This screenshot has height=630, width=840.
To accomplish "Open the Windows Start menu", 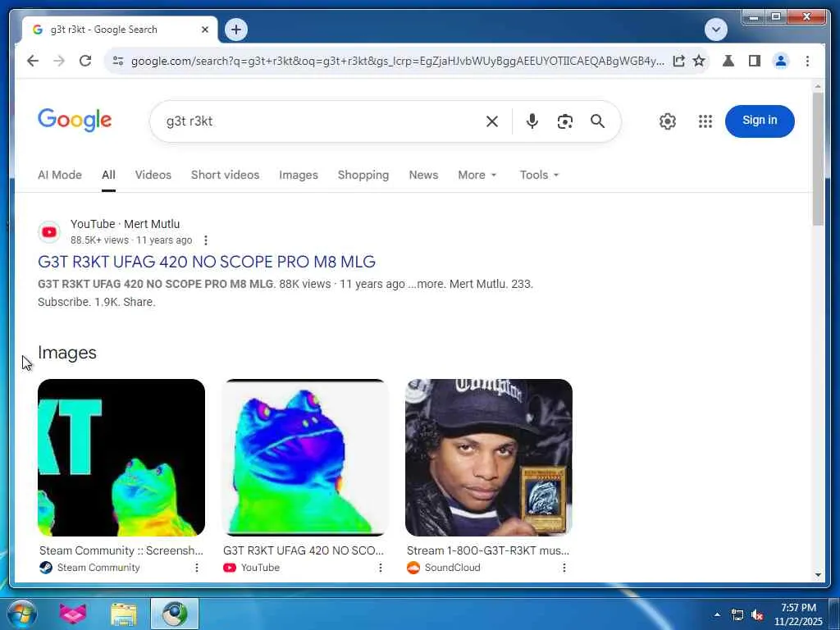I will (21, 614).
